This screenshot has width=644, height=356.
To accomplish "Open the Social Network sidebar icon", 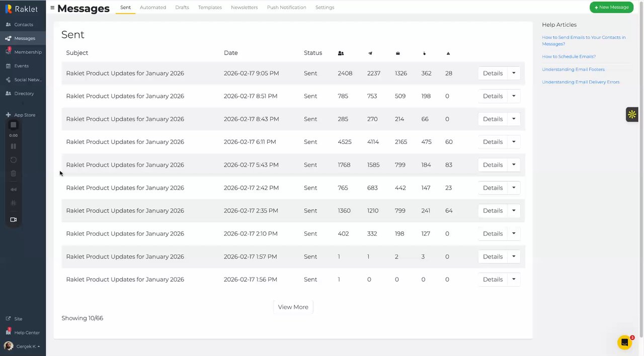I will pyautogui.click(x=8, y=79).
